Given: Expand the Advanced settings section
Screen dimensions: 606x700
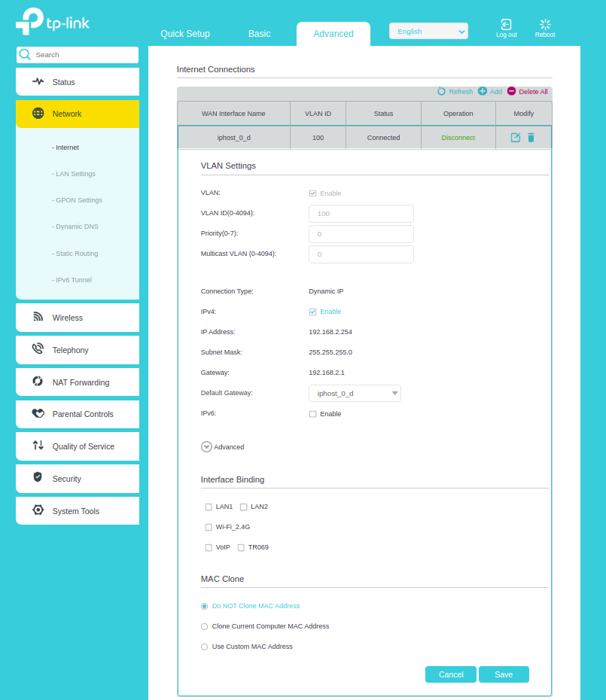Looking at the screenshot, I should point(206,446).
